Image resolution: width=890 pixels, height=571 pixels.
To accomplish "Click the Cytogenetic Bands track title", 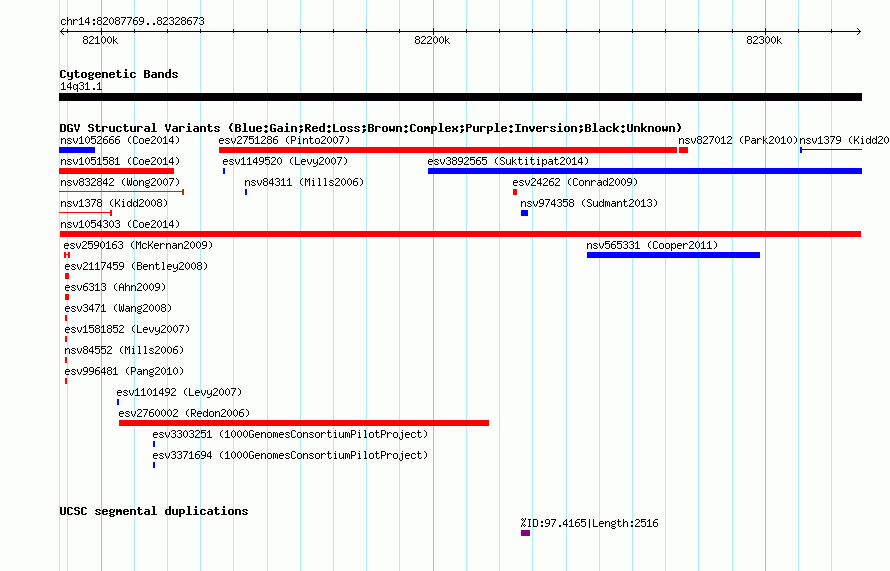I will pyautogui.click(x=119, y=74).
